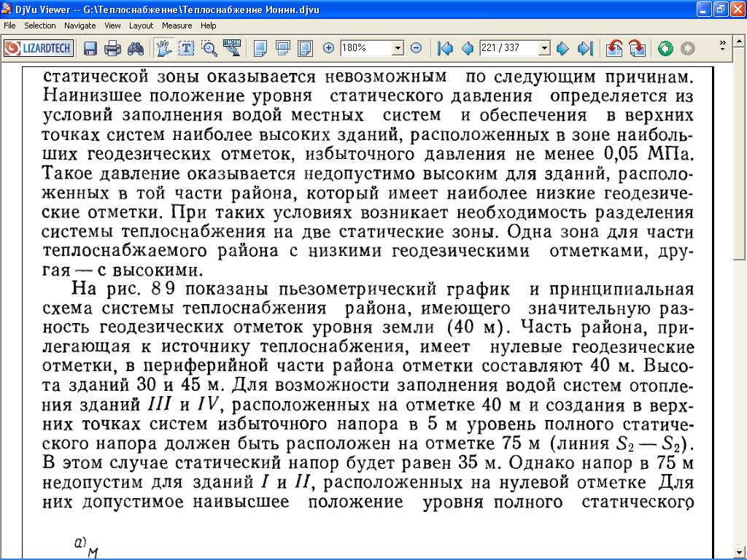Select the measure ruler hand tool
The width and height of the screenshot is (747, 560).
tap(232, 48)
